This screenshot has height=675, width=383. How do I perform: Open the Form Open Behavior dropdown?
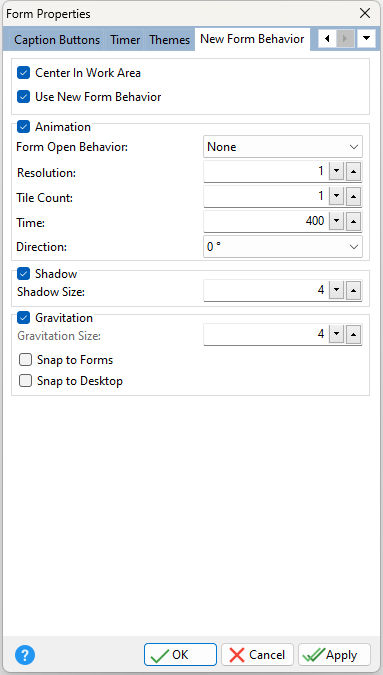pos(283,147)
